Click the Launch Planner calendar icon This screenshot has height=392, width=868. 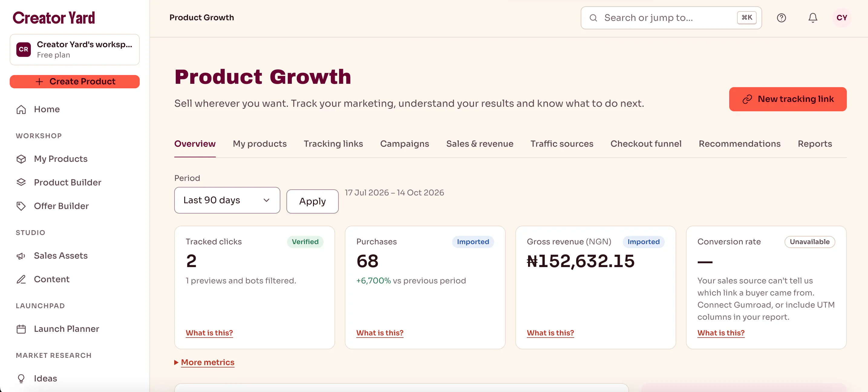pos(21,329)
